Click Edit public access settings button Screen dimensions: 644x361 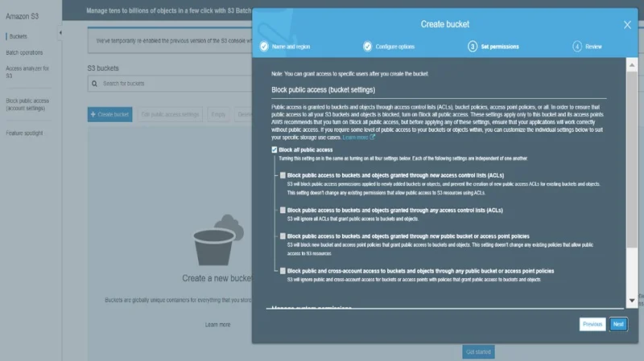[x=170, y=114]
